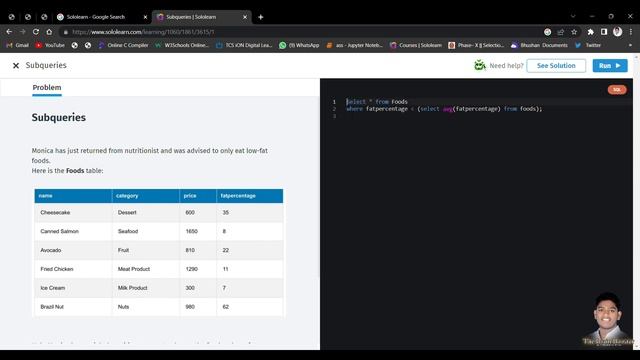
Task: Open the TCS iON Digital Learning bookmark
Action: (244, 45)
